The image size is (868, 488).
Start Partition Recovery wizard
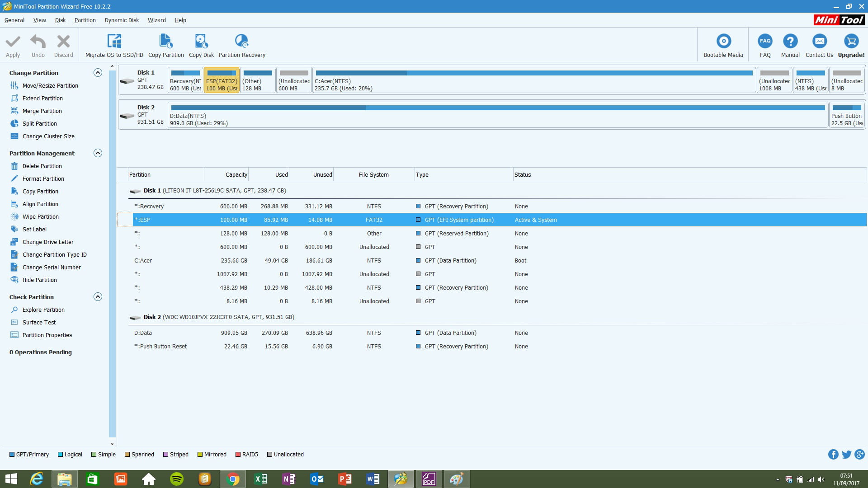pos(242,46)
